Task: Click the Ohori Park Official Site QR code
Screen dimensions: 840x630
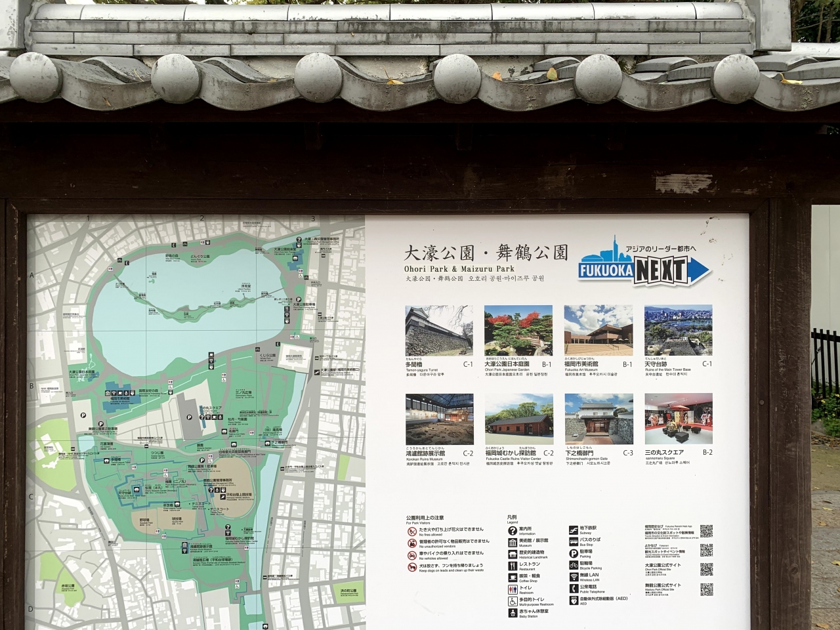Action: 706,569
